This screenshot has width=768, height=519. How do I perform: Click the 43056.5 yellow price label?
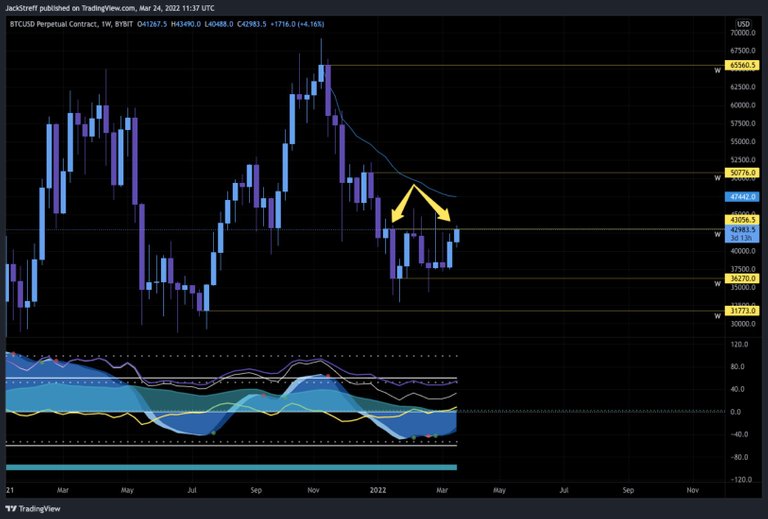[x=742, y=220]
